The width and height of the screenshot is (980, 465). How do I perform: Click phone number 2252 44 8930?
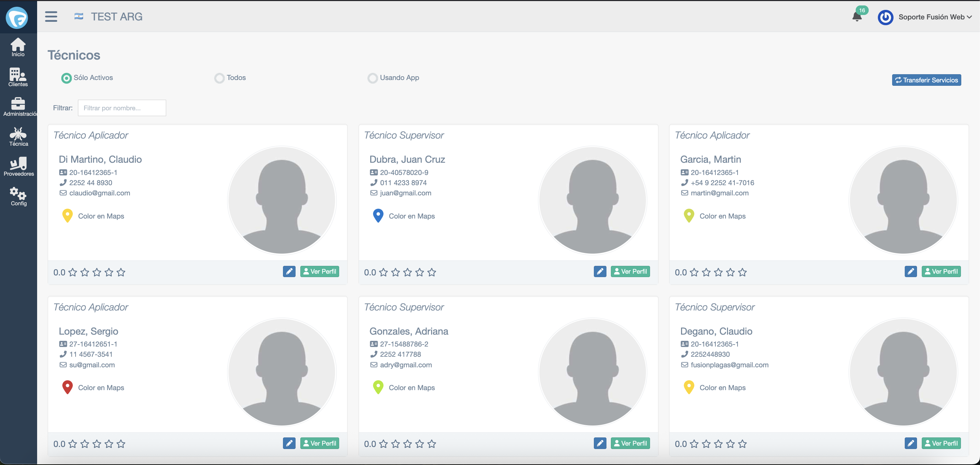click(91, 182)
